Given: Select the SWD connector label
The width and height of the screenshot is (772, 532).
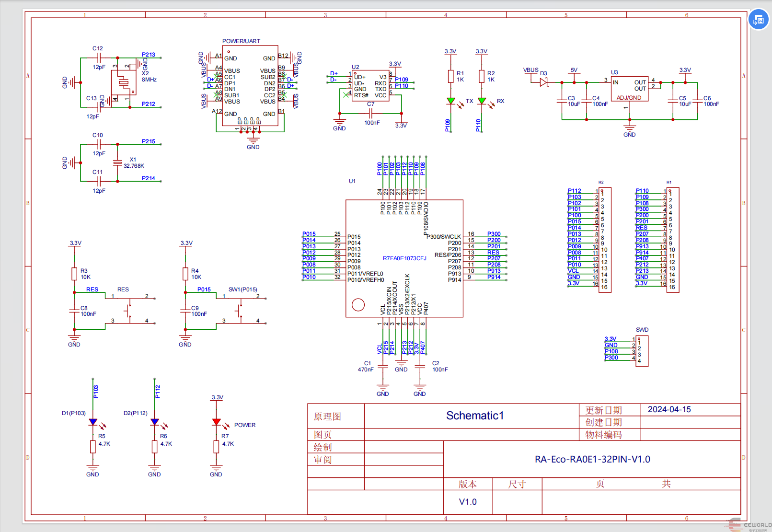Looking at the screenshot, I should point(642,330).
